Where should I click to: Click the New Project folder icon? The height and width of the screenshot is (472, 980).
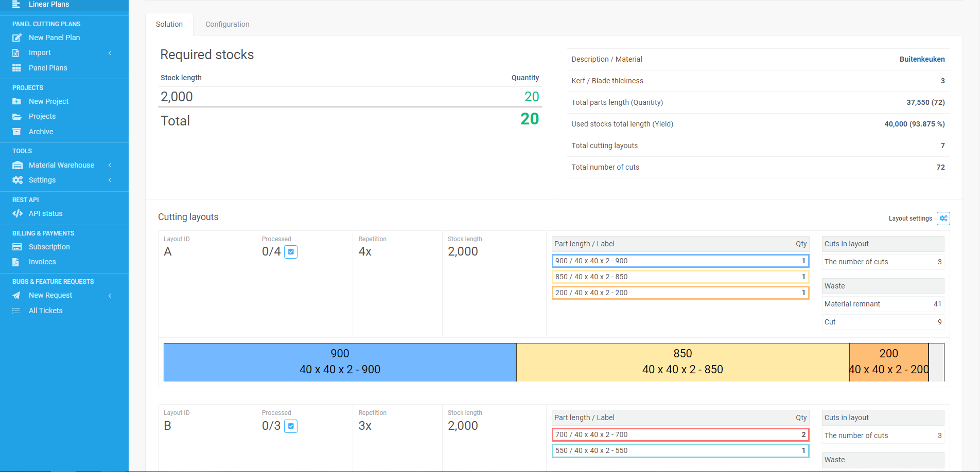17,101
